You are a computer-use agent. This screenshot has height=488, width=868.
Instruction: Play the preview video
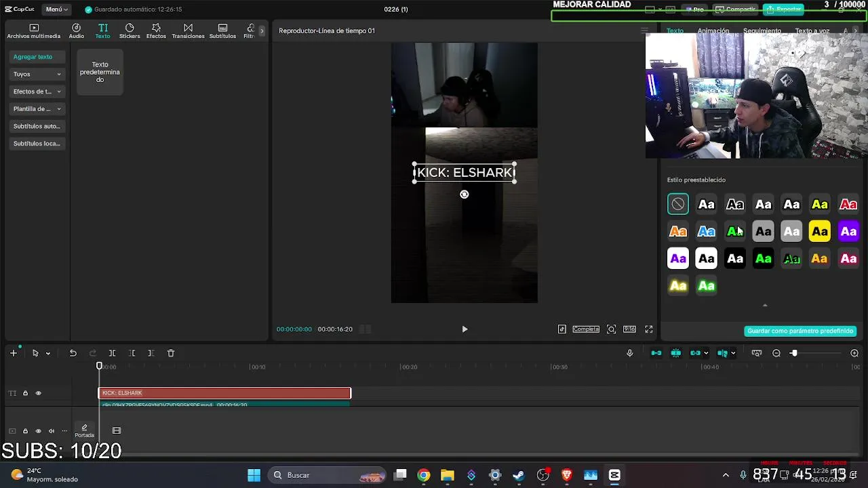[x=465, y=329]
